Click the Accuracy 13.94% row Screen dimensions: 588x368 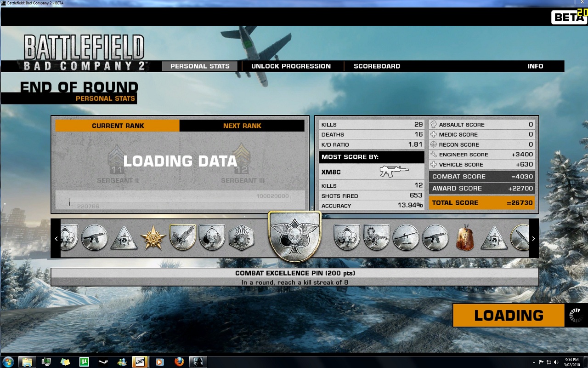(x=372, y=206)
